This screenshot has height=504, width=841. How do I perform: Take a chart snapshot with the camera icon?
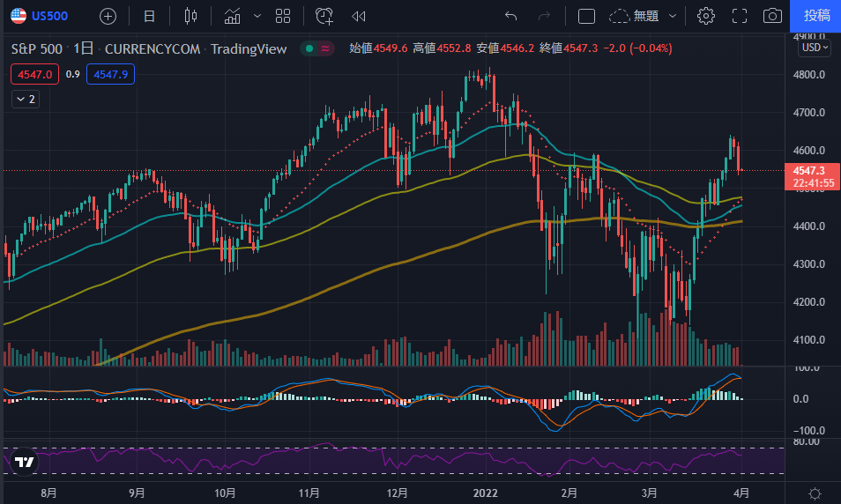[772, 16]
